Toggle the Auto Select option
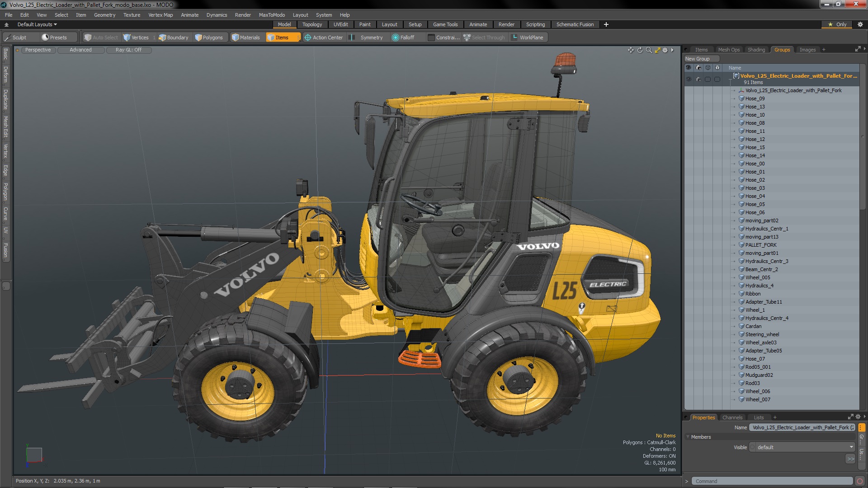Viewport: 868px width, 488px height. click(x=101, y=38)
